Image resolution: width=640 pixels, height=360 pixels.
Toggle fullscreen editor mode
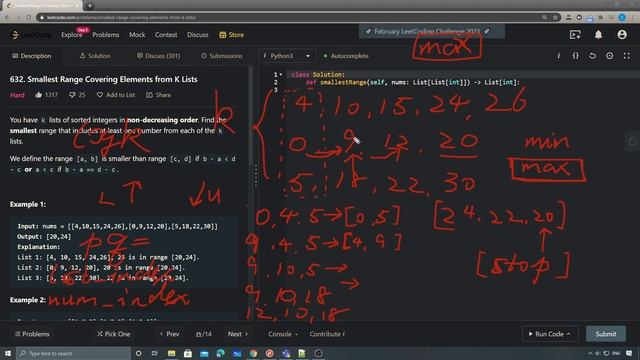[627, 56]
